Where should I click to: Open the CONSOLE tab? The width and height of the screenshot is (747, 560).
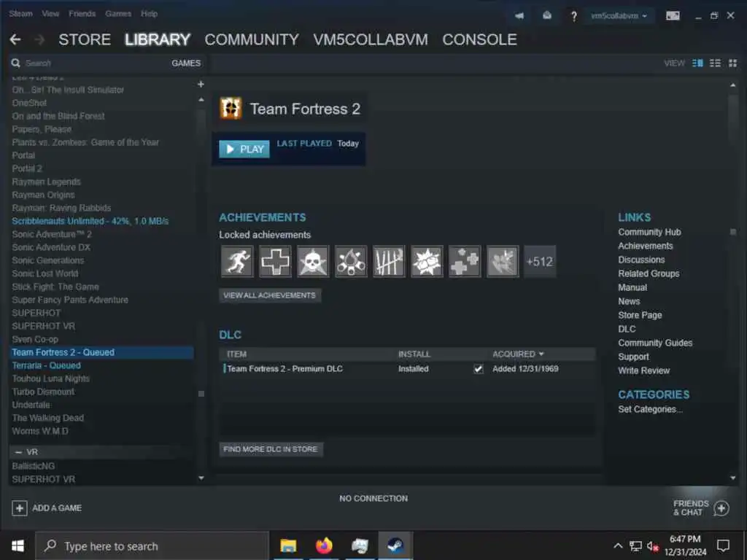coord(479,39)
